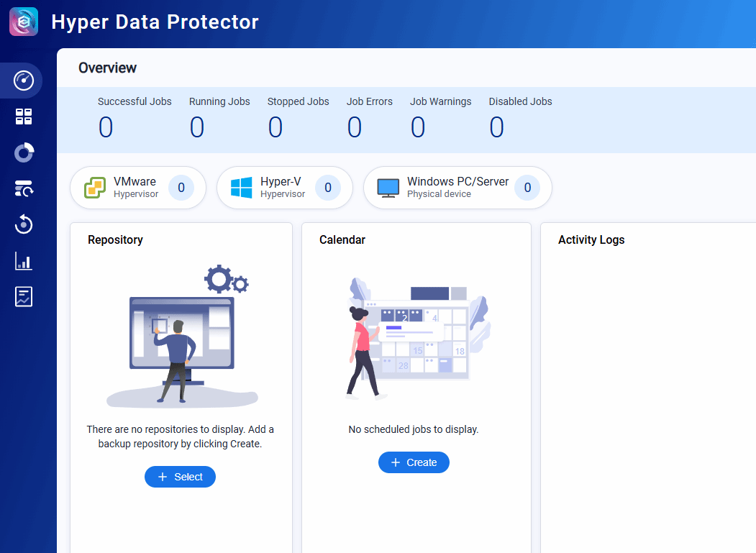Select the Windows PC/Server Physical device card
The image size is (756, 553).
pos(457,188)
